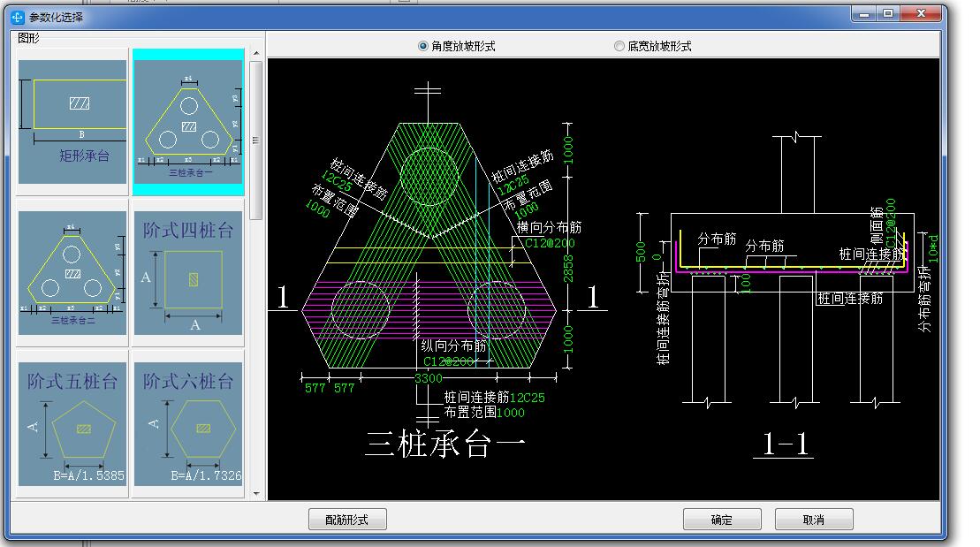This screenshot has width=980, height=547.
Task: Click the thumbnail list scroll up arrow
Action: tap(256, 54)
